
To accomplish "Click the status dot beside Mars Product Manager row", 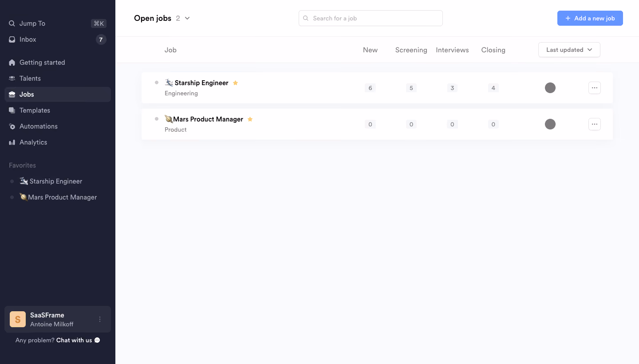I will [x=157, y=119].
